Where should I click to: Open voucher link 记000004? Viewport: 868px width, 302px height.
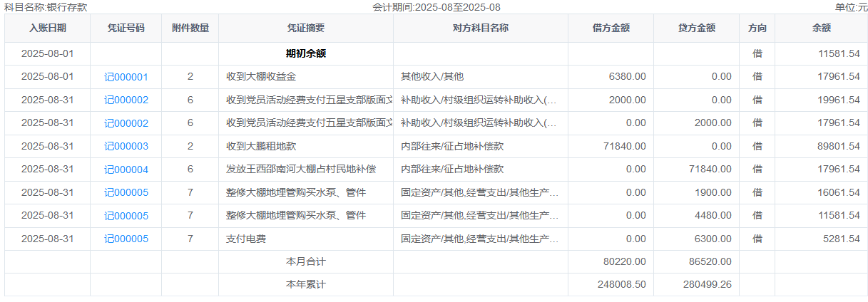tap(126, 170)
